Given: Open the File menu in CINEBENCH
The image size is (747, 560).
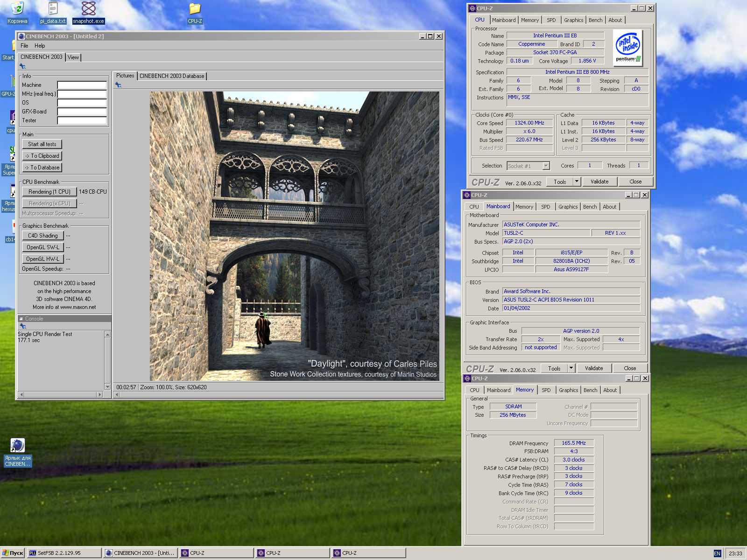Looking at the screenshot, I should [x=24, y=46].
